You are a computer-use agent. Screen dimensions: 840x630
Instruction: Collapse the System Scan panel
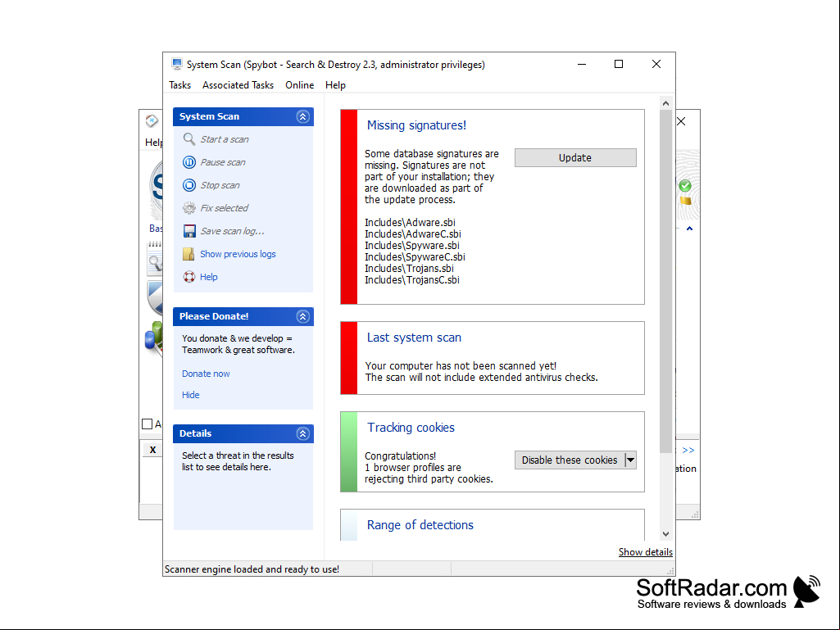[x=302, y=117]
